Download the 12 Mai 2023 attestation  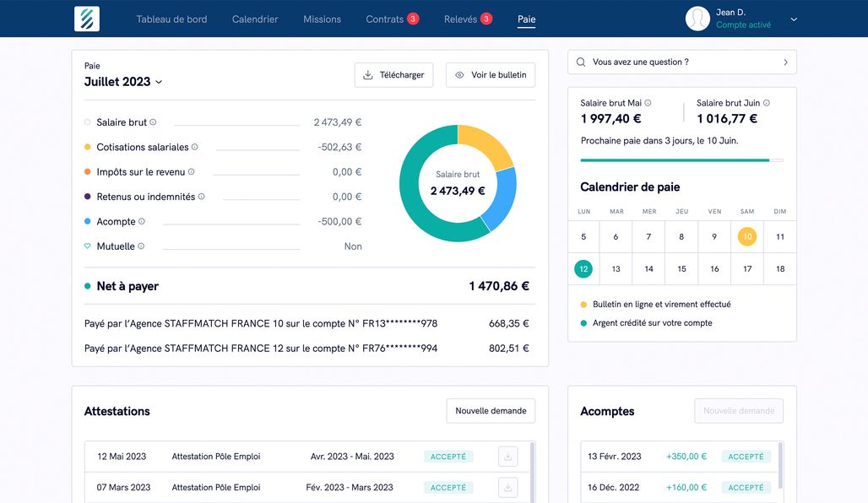tap(507, 457)
